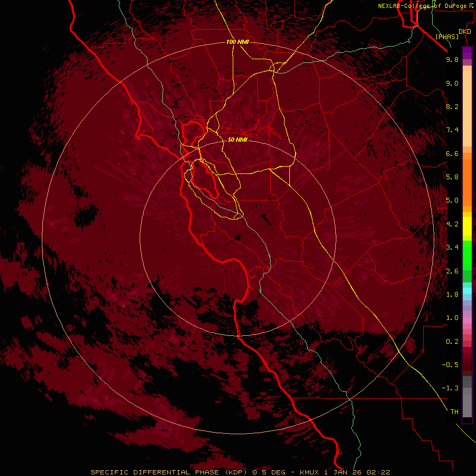Select the 5.8 scale label

[x=452, y=177]
